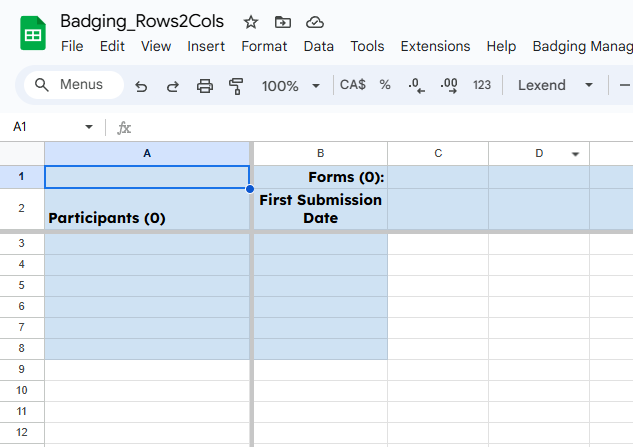
Task: Activate the Paint format roller
Action: click(236, 86)
